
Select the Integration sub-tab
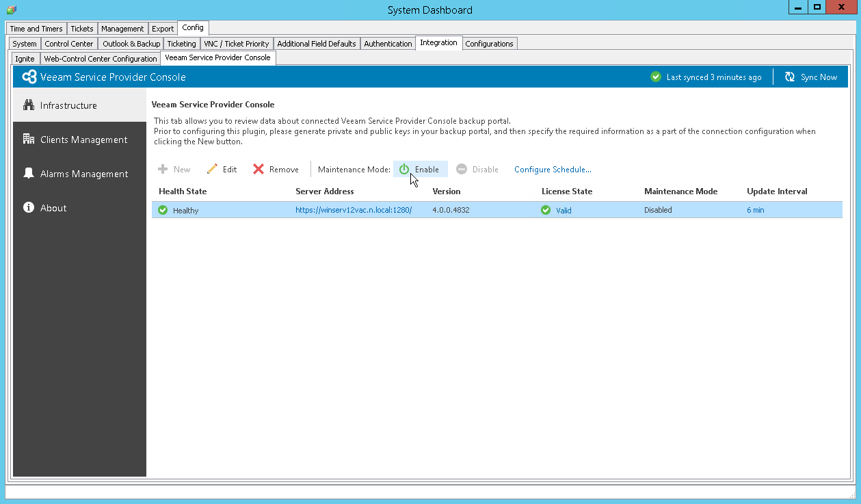pos(439,43)
